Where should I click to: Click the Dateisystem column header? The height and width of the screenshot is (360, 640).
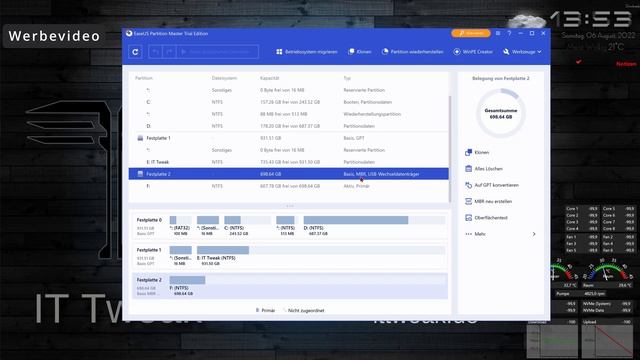(x=224, y=78)
